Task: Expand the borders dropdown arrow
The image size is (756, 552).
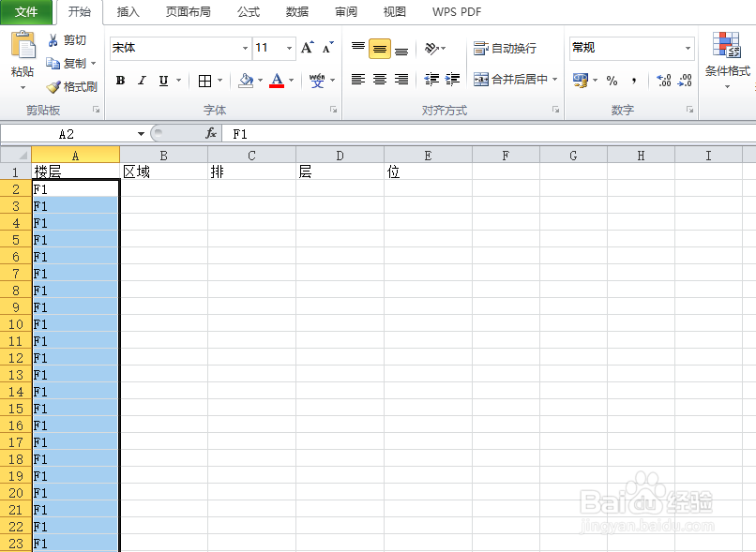Action: pyautogui.click(x=219, y=81)
